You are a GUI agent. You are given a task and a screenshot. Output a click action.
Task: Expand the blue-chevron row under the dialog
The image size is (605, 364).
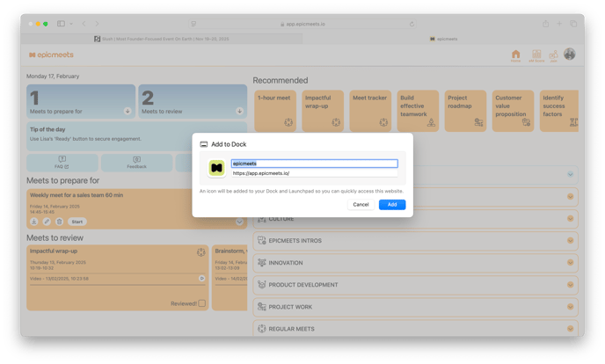pos(571,174)
